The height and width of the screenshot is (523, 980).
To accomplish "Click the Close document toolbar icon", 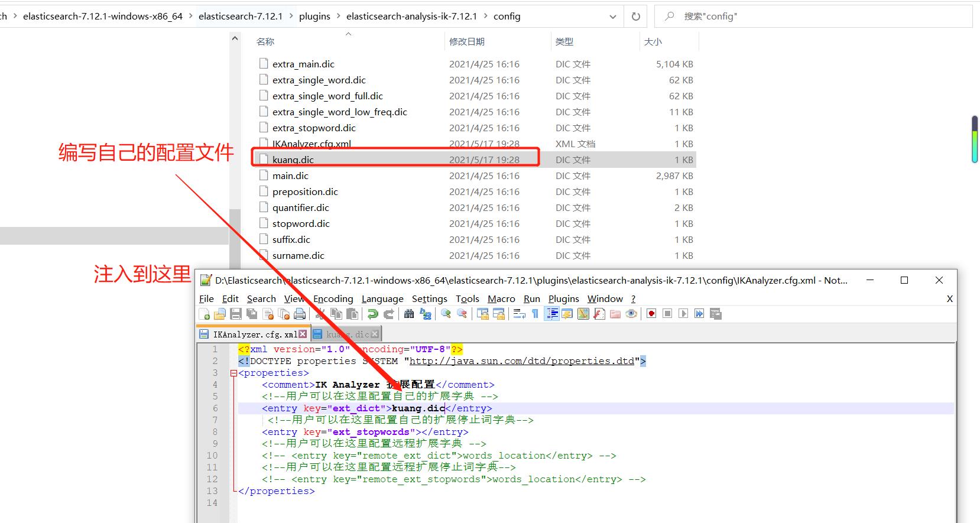I will [268, 314].
